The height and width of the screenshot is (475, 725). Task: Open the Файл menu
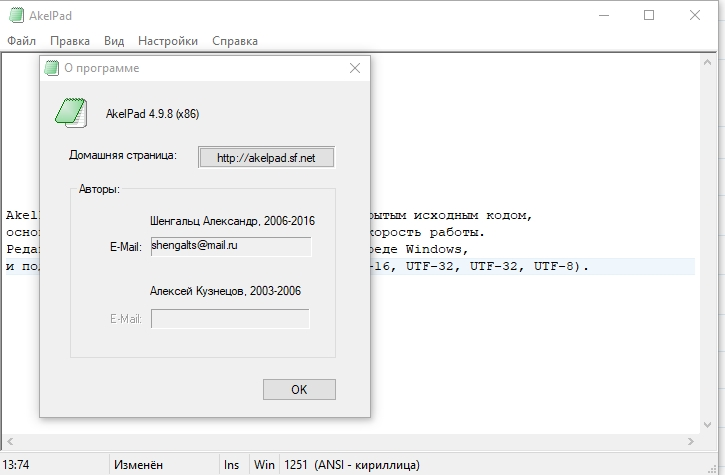pyautogui.click(x=21, y=41)
